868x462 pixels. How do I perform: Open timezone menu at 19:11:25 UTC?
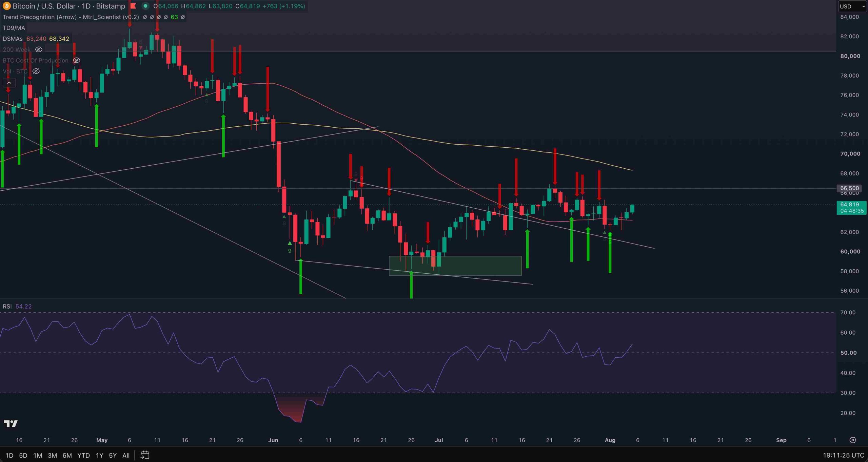point(843,455)
